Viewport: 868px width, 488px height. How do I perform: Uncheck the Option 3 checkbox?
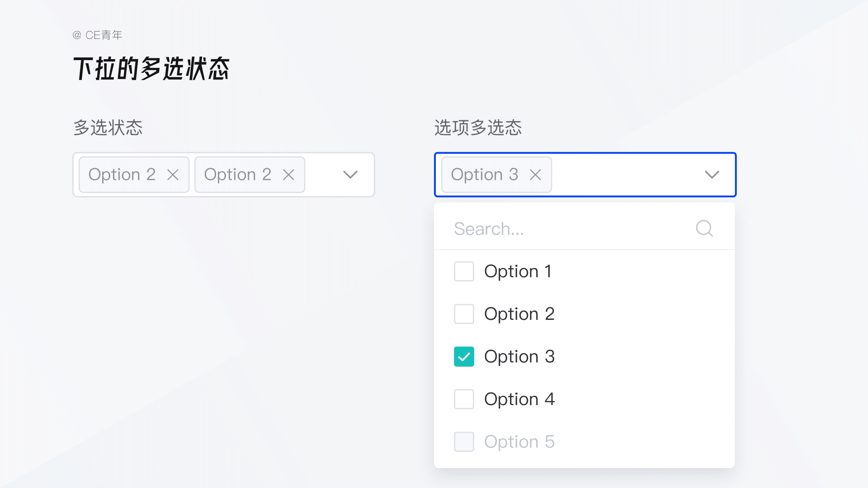464,357
